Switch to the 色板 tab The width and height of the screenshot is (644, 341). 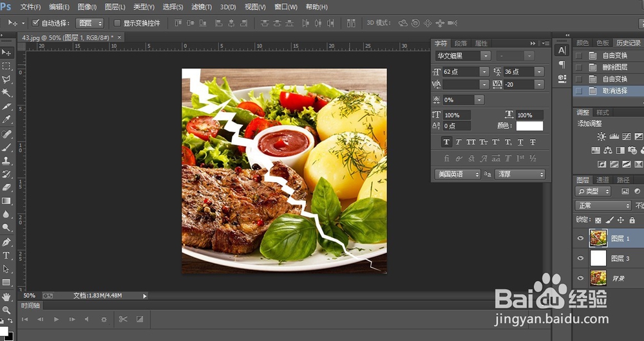pyautogui.click(x=603, y=42)
